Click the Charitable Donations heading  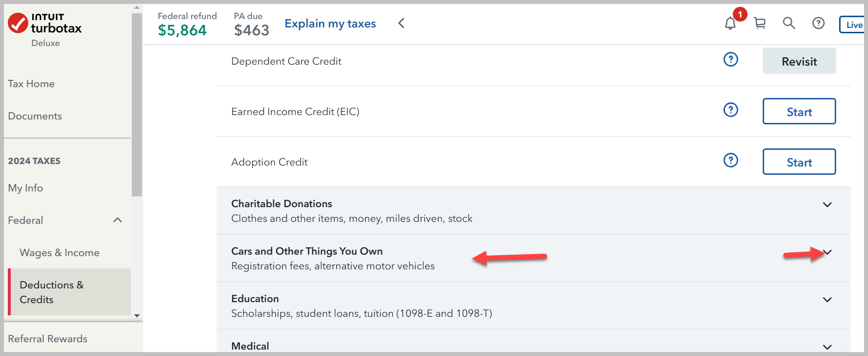(282, 204)
